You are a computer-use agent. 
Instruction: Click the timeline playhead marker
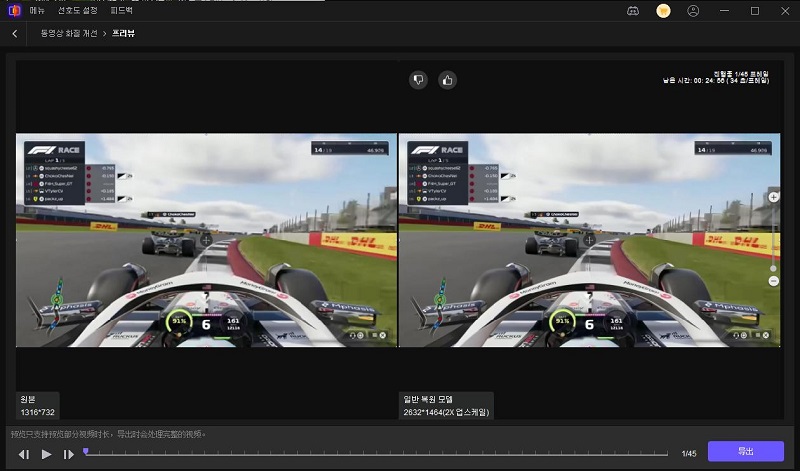pyautogui.click(x=86, y=452)
